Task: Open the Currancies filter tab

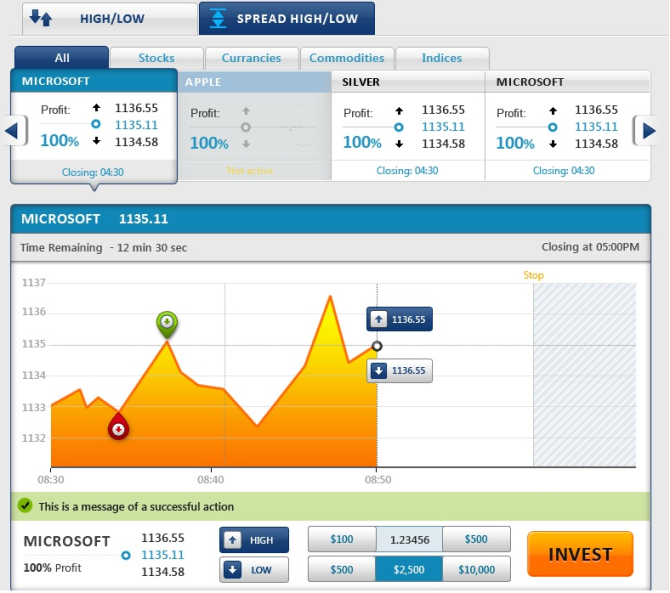Action: point(251,58)
